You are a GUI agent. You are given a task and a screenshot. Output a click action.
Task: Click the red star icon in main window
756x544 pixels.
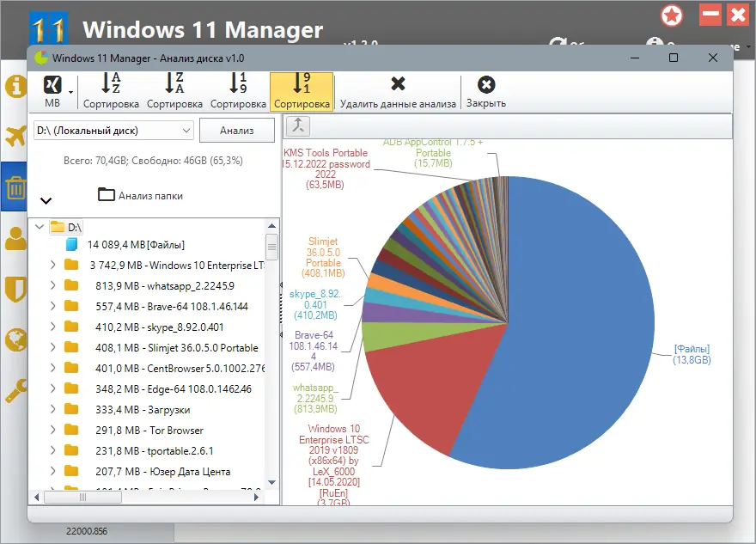click(x=672, y=16)
